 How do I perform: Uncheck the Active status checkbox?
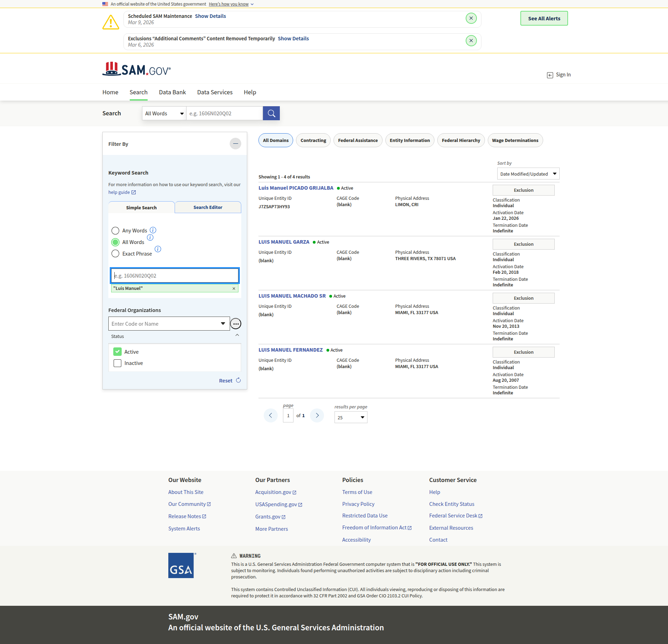(117, 352)
